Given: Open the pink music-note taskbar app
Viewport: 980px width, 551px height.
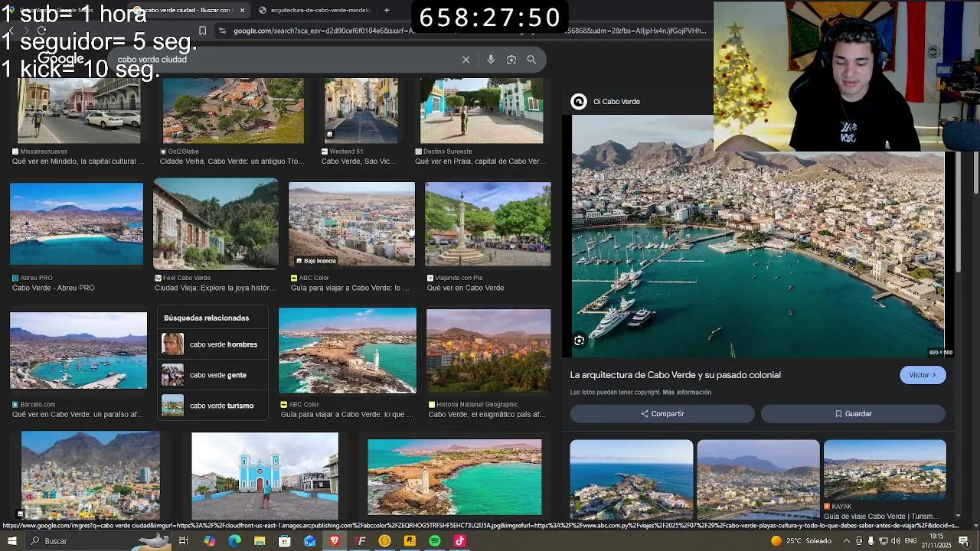Looking at the screenshot, I should pyautogui.click(x=459, y=541).
